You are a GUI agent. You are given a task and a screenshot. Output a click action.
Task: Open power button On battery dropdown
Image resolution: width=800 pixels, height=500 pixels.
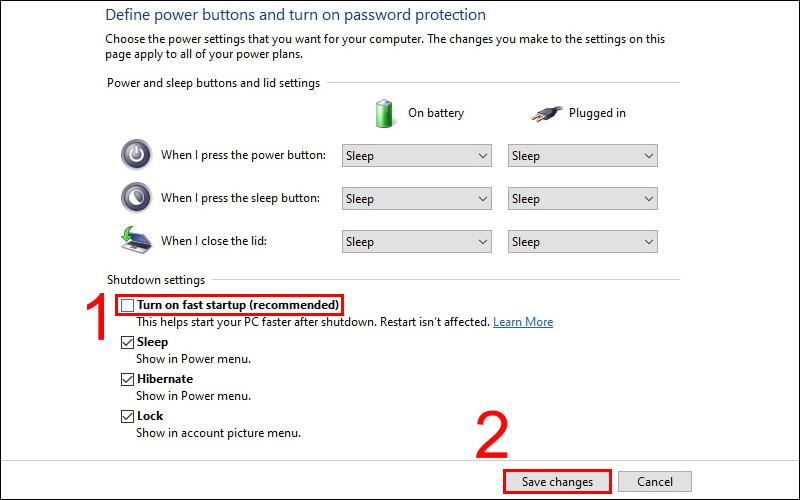point(416,156)
